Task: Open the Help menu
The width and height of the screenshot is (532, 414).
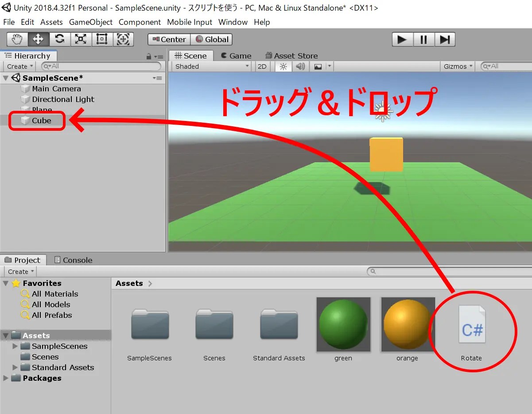Action: pos(262,22)
